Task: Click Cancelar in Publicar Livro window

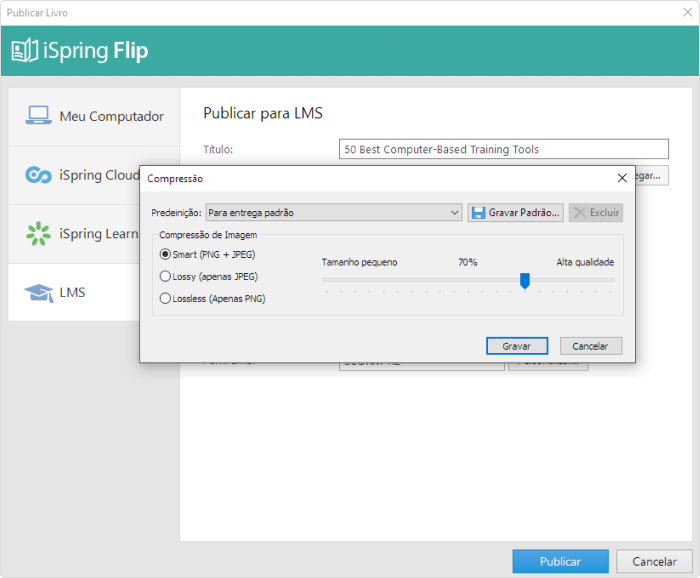Action: pyautogui.click(x=654, y=561)
